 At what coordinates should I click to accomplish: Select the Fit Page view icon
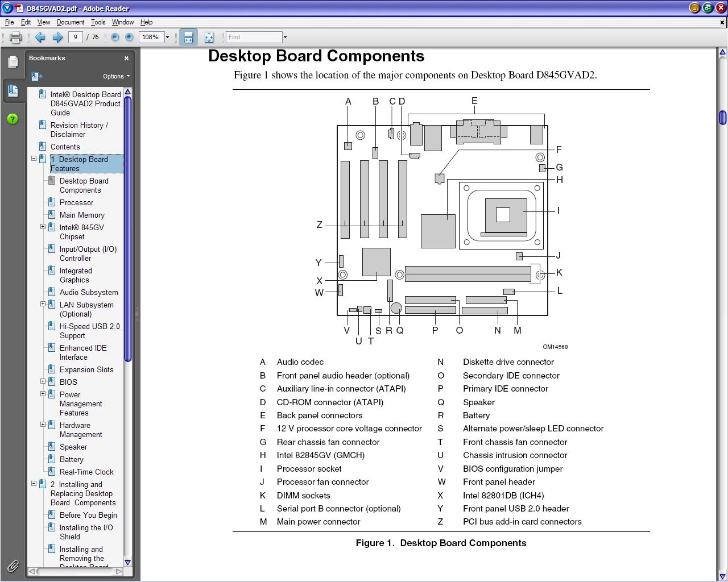tap(209, 38)
